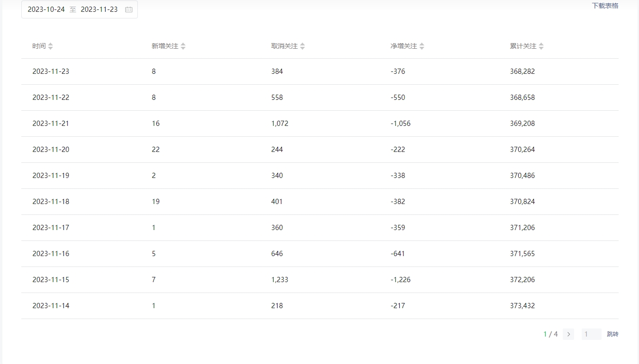Click the net change value -382
Viewport: 639px width, 364px height.
click(398, 202)
